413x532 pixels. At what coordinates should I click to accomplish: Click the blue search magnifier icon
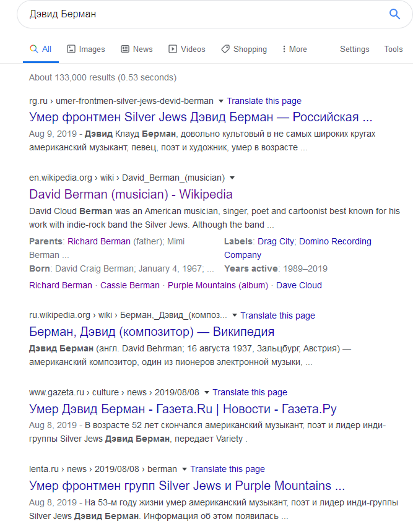(x=394, y=14)
